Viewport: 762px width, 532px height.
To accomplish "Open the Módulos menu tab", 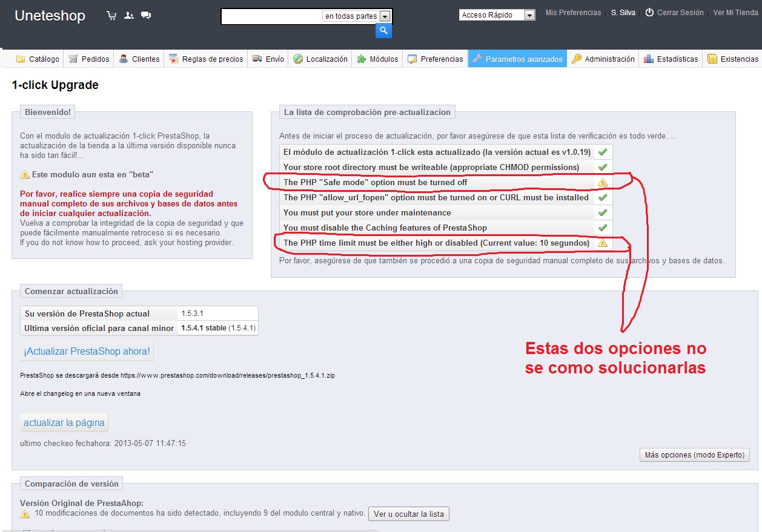I will click(x=377, y=59).
